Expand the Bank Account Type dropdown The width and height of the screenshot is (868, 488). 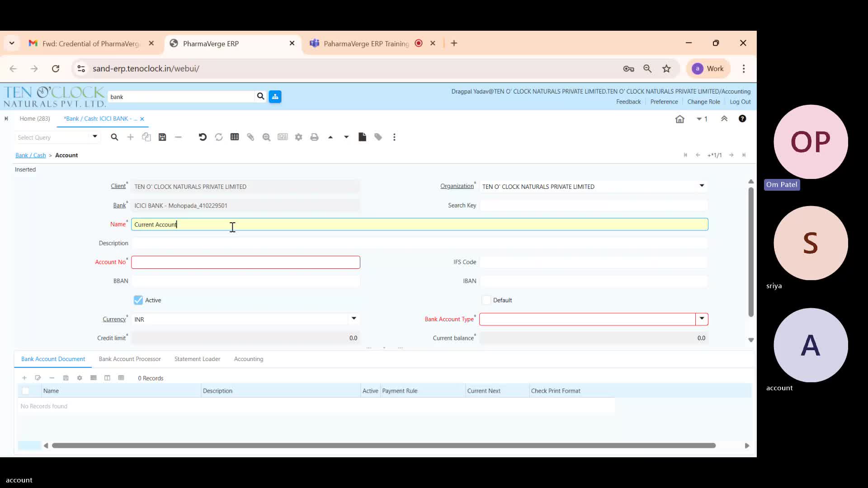(702, 319)
